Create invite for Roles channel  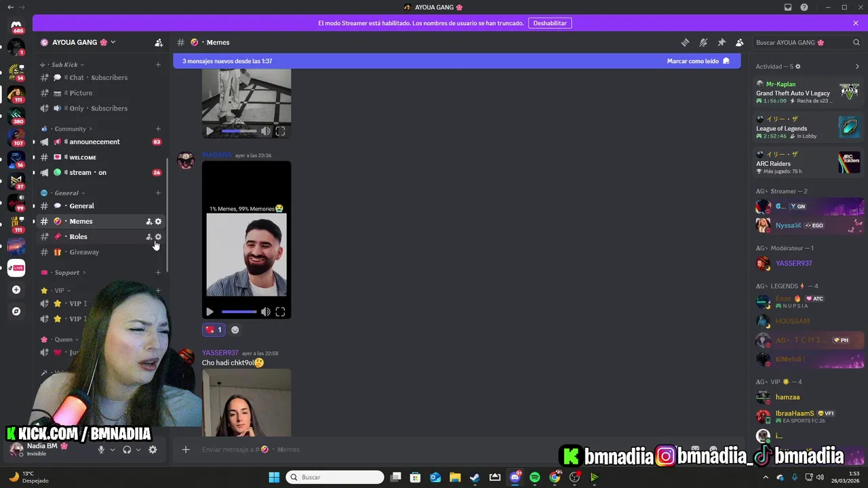tap(149, 237)
